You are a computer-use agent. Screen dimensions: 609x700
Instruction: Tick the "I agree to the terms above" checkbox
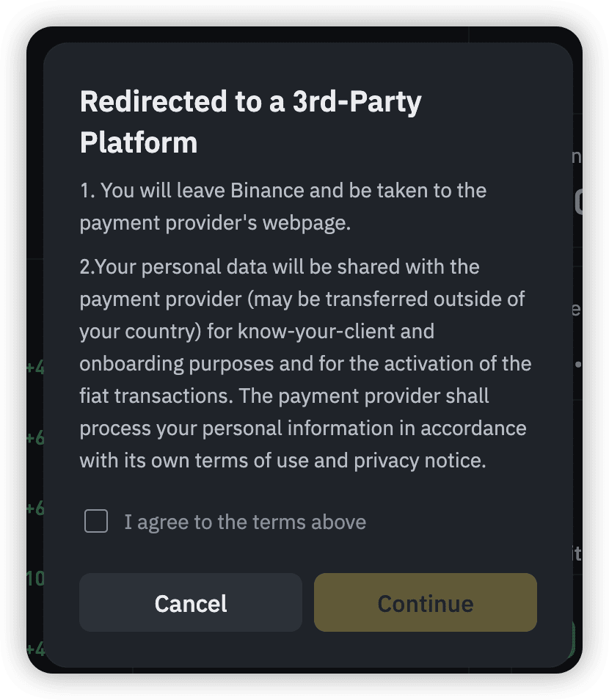pyautogui.click(x=96, y=522)
